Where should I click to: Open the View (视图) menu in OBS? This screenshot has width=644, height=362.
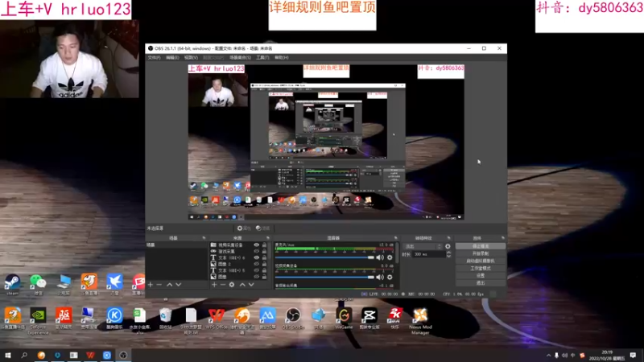(191, 57)
